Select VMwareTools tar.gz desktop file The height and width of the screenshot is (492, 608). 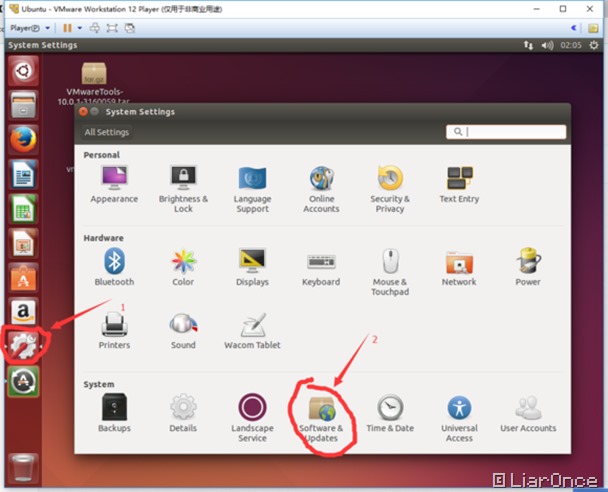[x=93, y=83]
